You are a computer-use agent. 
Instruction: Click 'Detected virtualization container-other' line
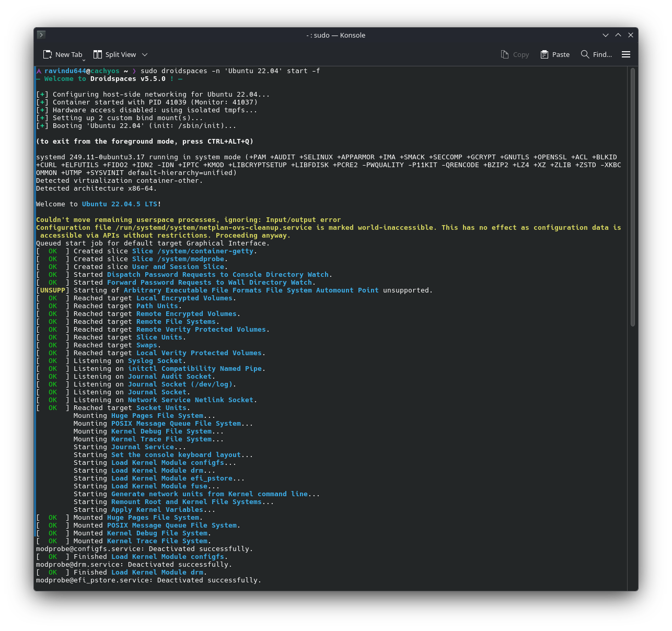[x=119, y=181]
